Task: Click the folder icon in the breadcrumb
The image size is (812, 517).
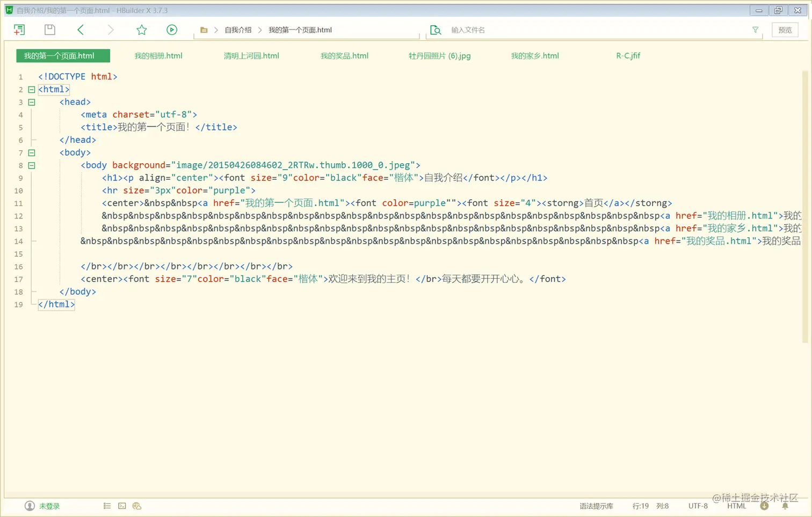Action: pos(204,30)
